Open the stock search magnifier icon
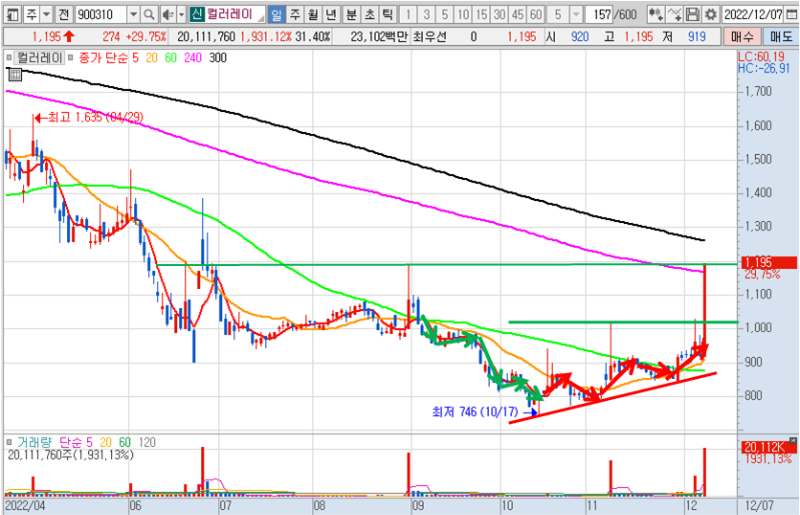Screen dimensions: 800x515 point(149,15)
